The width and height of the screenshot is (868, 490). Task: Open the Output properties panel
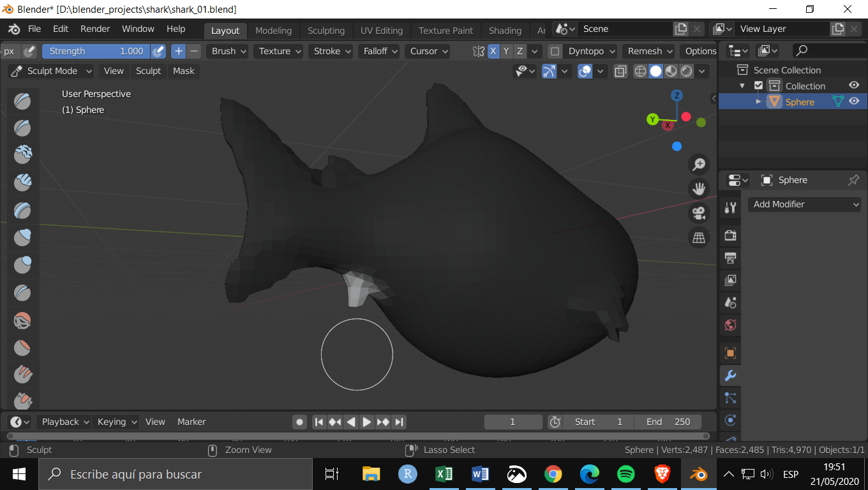[x=730, y=258]
